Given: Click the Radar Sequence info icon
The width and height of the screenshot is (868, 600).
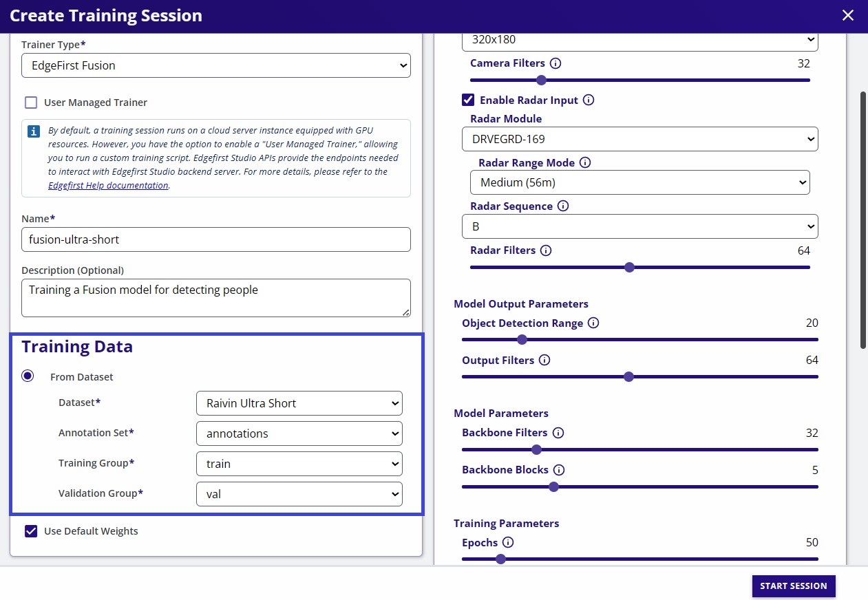Looking at the screenshot, I should (563, 206).
